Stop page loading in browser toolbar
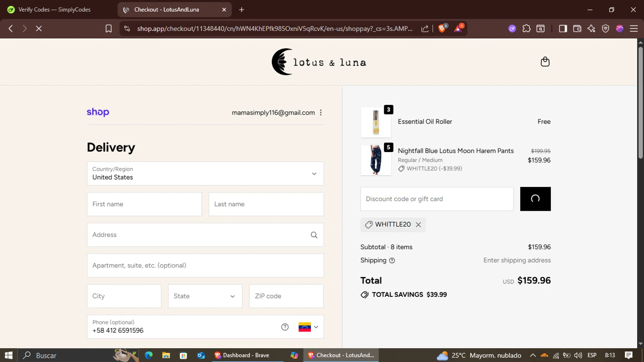The height and width of the screenshot is (362, 644). point(39,28)
